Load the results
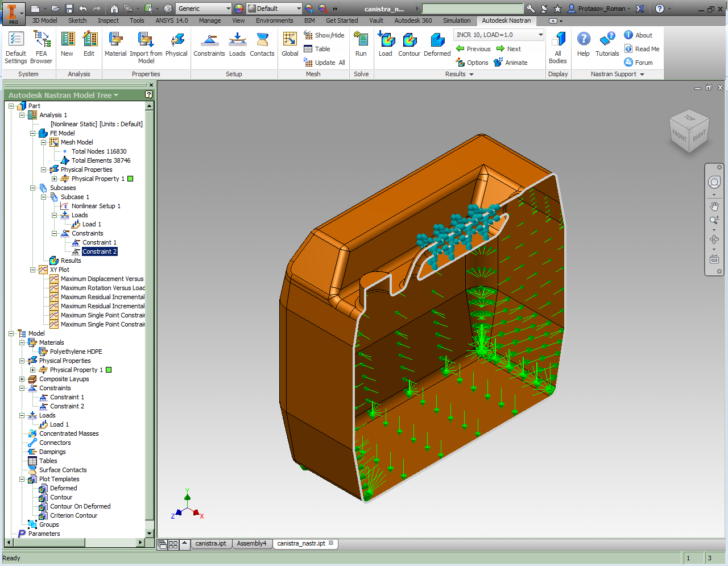This screenshot has height=566, width=728. [386, 44]
